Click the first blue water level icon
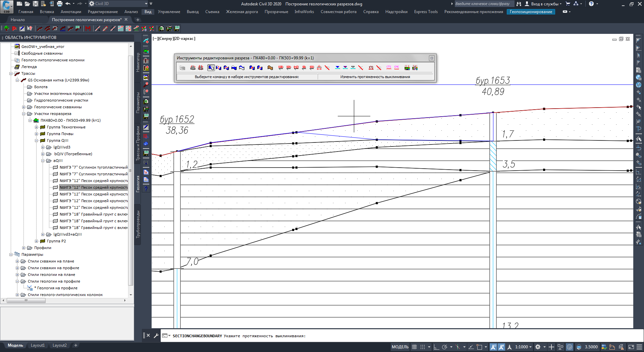This screenshot has height=352, width=644. pos(337,68)
